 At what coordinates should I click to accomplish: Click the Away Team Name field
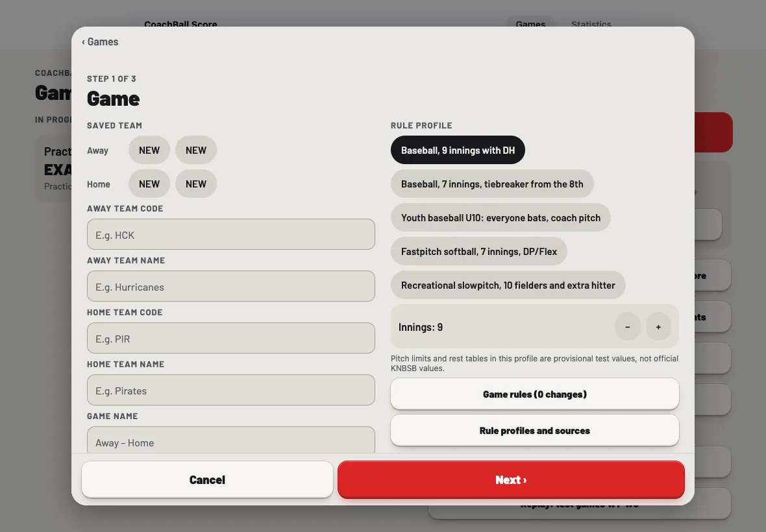(231, 287)
